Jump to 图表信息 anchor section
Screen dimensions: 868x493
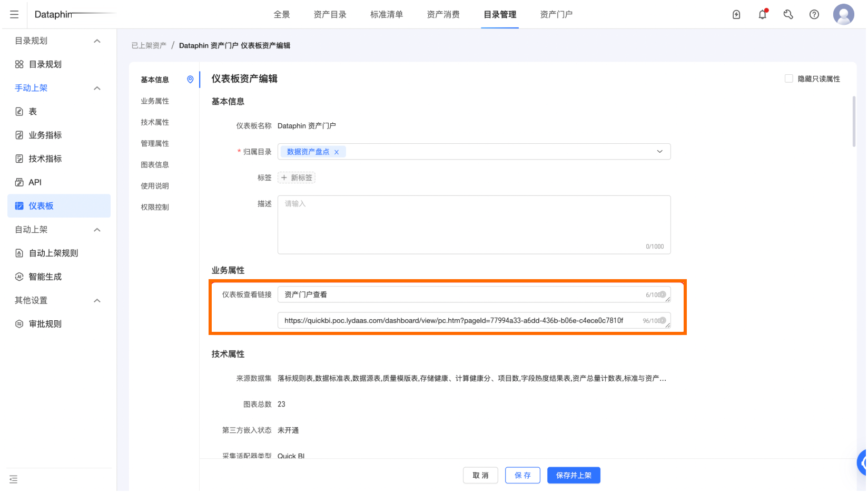pyautogui.click(x=155, y=165)
